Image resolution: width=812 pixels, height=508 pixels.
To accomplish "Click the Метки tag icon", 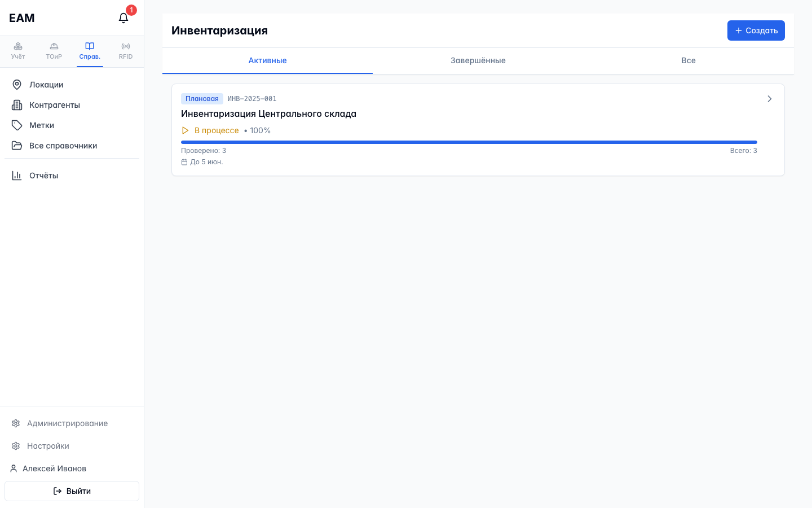I will pyautogui.click(x=17, y=125).
